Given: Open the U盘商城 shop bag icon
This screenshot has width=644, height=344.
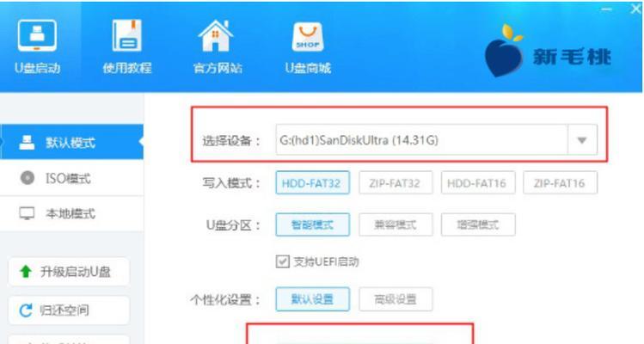Looking at the screenshot, I should pyautogui.click(x=308, y=36).
